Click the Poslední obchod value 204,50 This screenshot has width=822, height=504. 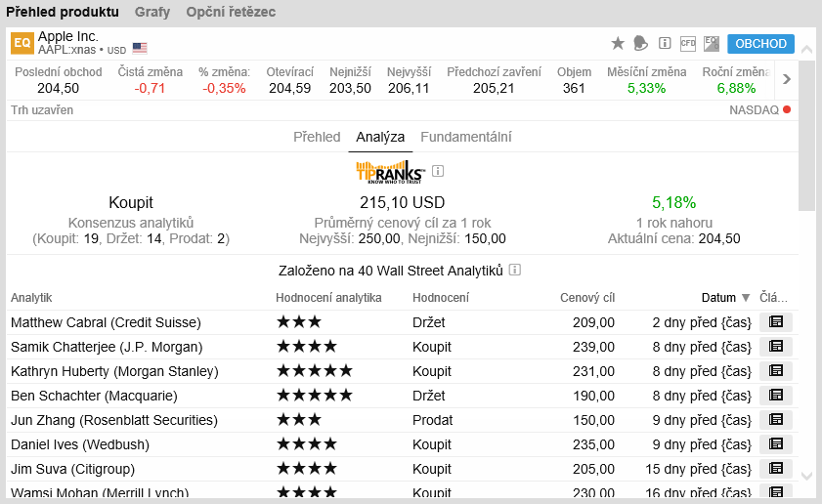(59, 88)
